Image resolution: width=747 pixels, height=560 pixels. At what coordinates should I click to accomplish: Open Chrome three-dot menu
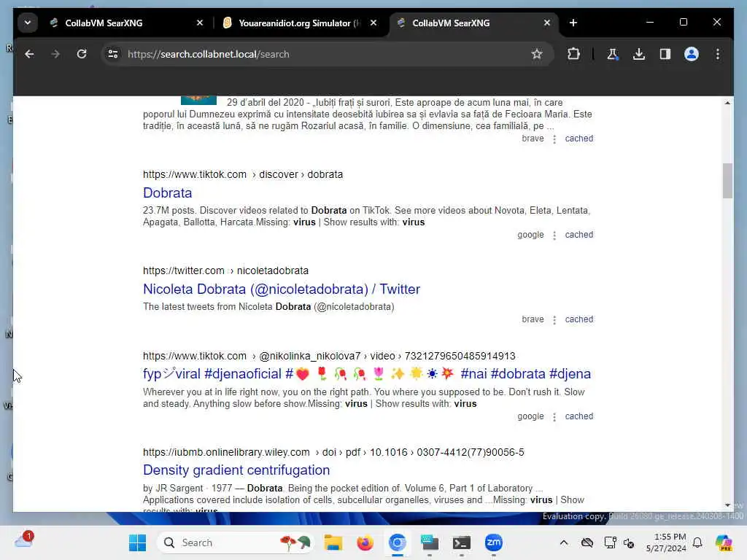pos(718,54)
